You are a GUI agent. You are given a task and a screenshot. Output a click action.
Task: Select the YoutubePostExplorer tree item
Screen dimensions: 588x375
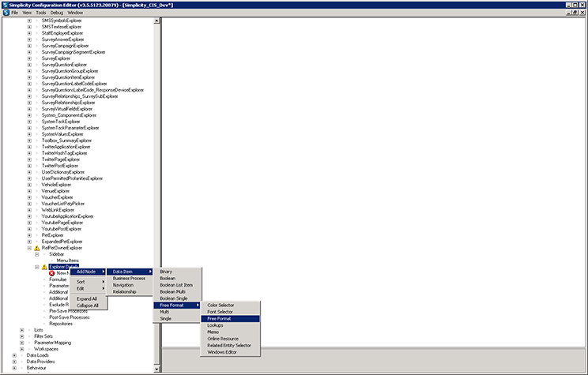(x=62, y=229)
